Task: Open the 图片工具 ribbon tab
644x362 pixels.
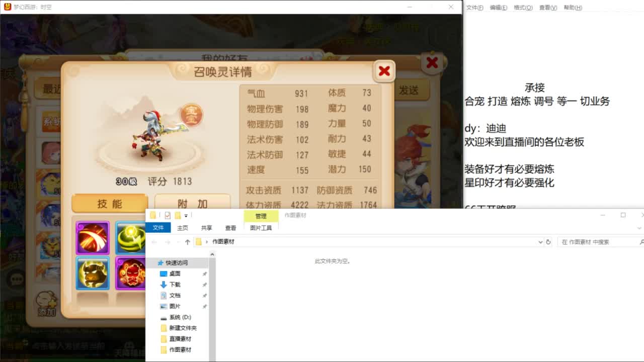Action: click(x=261, y=228)
